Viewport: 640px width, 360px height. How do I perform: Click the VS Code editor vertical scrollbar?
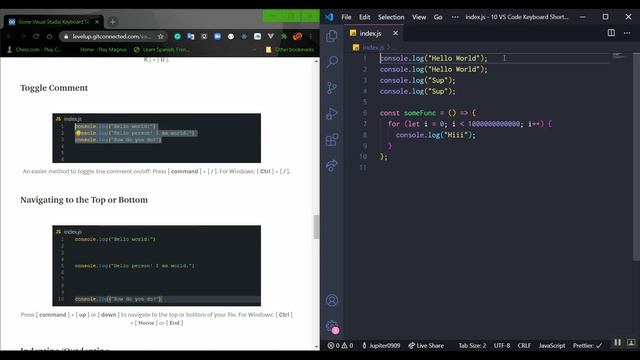coord(636,157)
